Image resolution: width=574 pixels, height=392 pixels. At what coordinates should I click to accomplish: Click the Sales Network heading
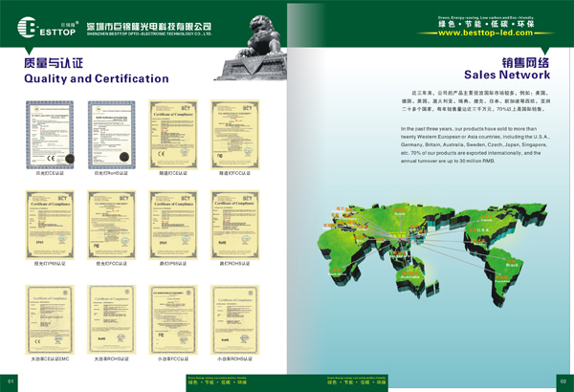(x=507, y=75)
